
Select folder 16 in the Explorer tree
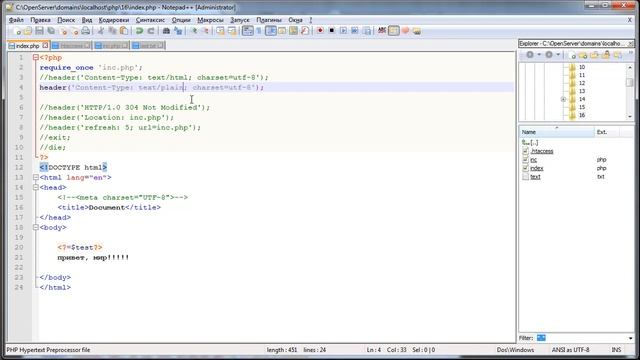(582, 115)
